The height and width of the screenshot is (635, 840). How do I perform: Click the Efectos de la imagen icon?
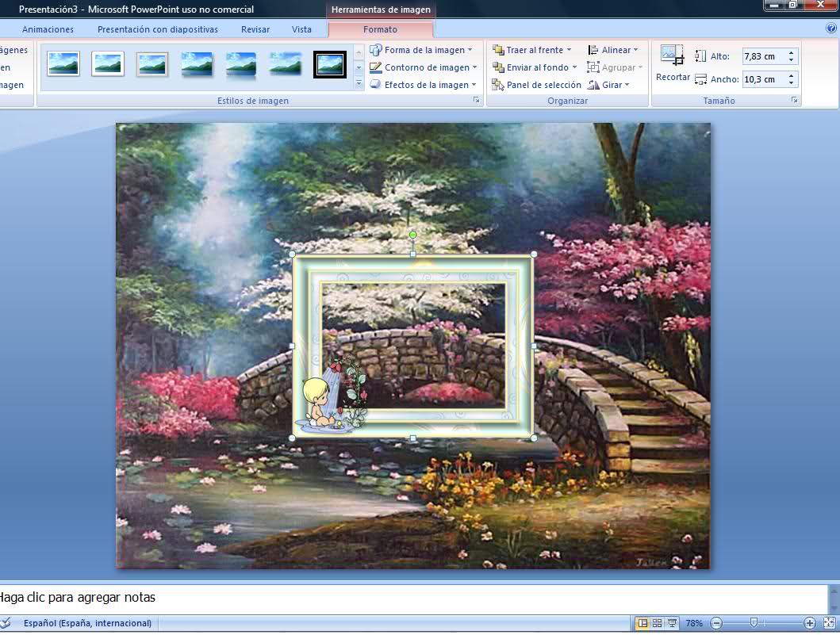pyautogui.click(x=376, y=85)
